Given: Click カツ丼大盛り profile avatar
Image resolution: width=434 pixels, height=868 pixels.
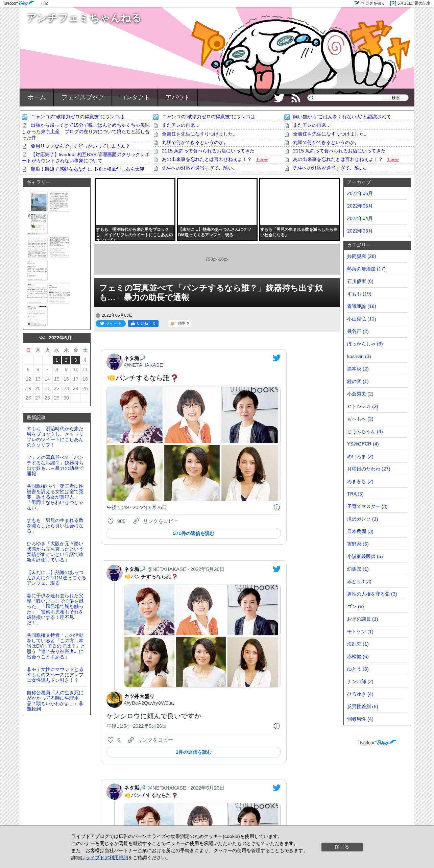Looking at the screenshot, I should click(x=114, y=700).
